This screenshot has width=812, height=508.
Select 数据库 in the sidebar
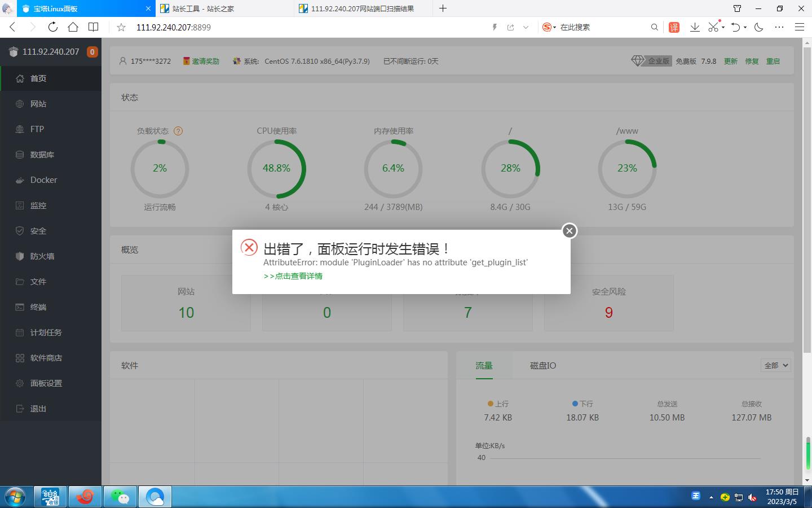coord(51,155)
